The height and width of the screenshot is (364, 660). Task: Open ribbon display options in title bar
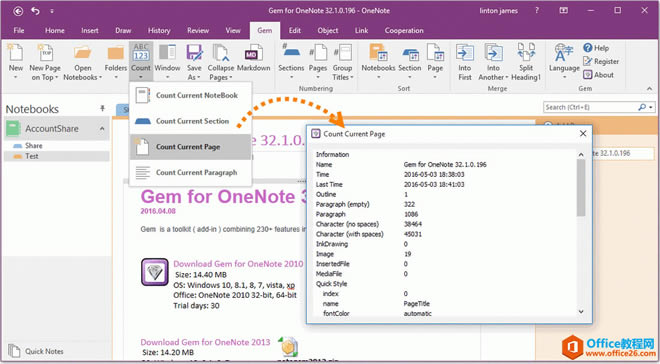(x=563, y=11)
